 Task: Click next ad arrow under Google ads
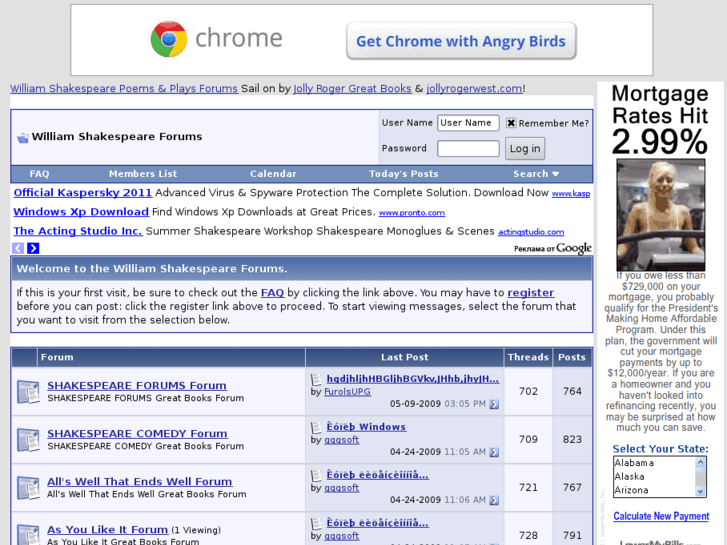click(x=33, y=248)
